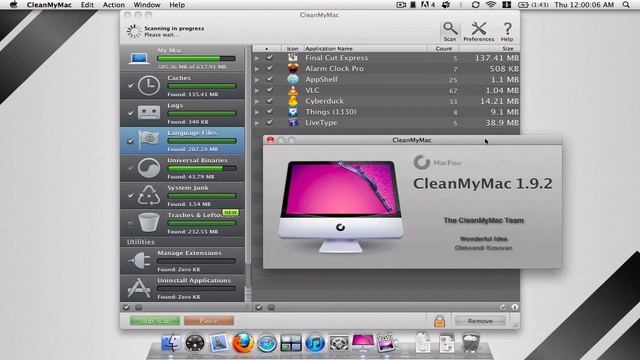Select the My Mac laptop icon
Image resolution: width=640 pixels, height=360 pixels.
(139, 58)
